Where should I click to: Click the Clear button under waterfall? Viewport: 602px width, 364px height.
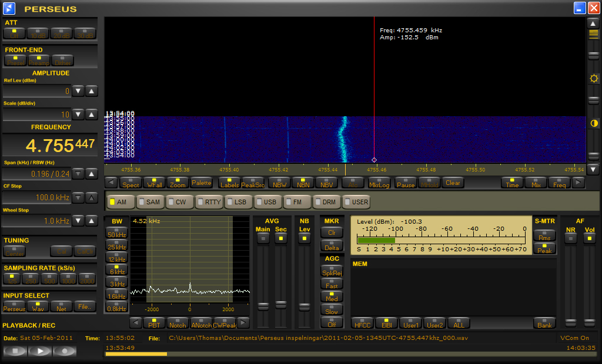[x=453, y=183]
